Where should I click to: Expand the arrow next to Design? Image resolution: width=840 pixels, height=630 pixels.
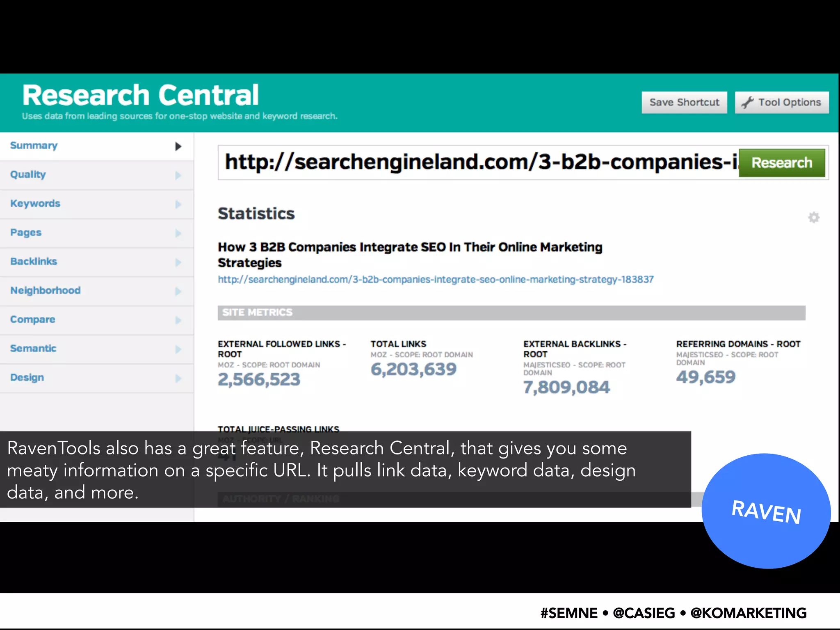pyautogui.click(x=178, y=379)
